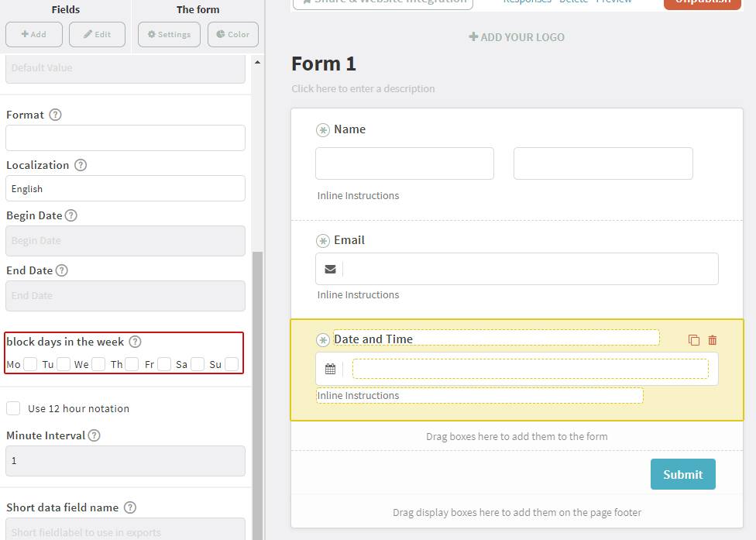Duplicate the Date and Time field
Image resolution: width=756 pixels, height=540 pixels.
tap(694, 340)
